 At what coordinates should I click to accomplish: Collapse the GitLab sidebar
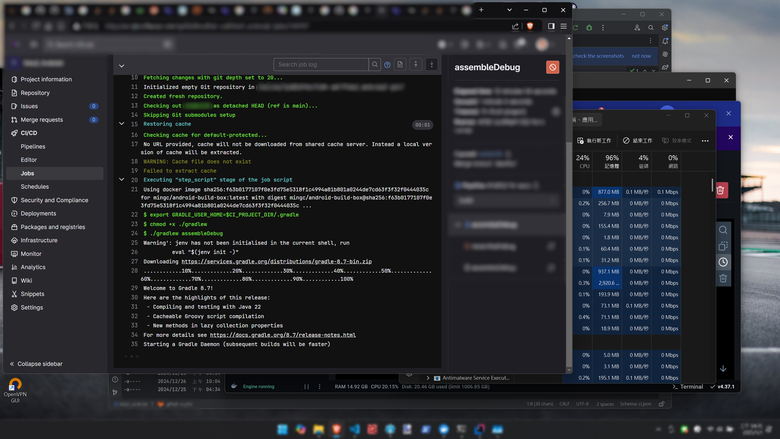pos(36,364)
